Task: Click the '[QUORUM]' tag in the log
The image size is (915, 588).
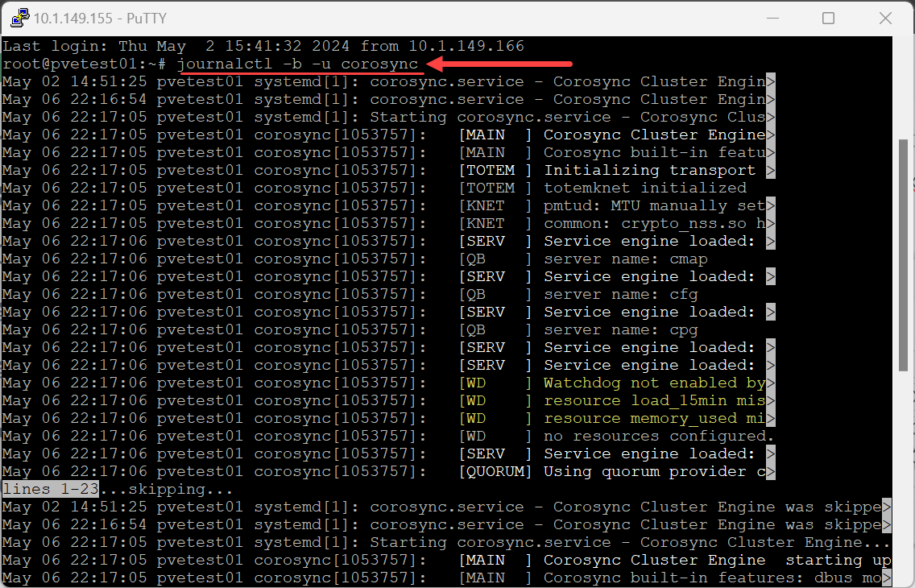Action: tap(495, 471)
